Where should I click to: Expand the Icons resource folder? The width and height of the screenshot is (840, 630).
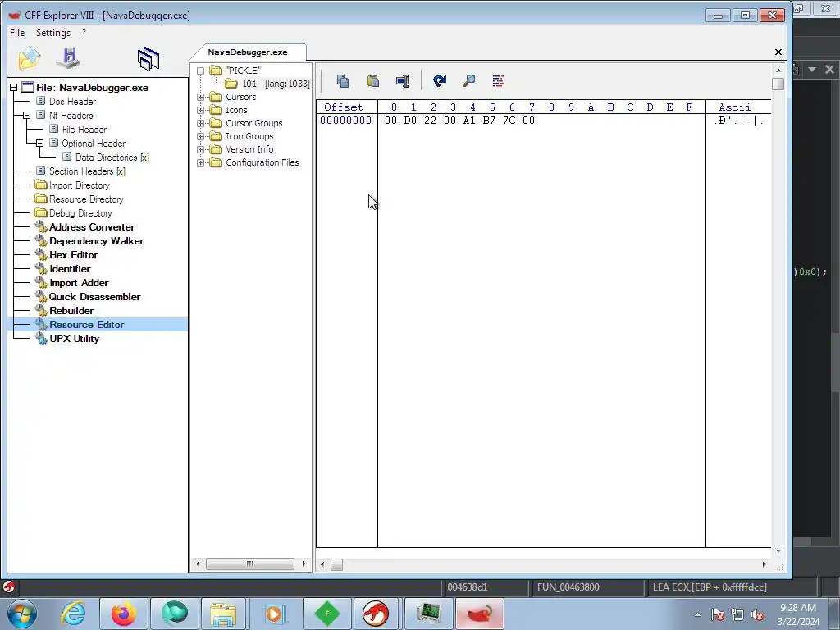point(201,111)
